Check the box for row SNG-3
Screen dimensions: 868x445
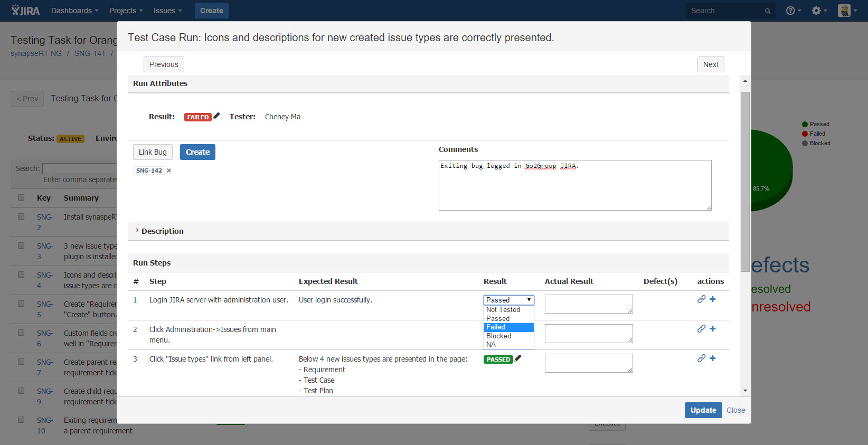click(x=21, y=245)
